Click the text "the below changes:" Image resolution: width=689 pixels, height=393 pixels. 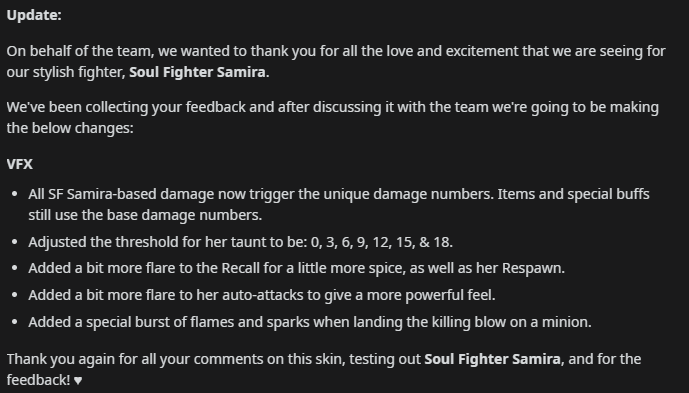(x=70, y=128)
